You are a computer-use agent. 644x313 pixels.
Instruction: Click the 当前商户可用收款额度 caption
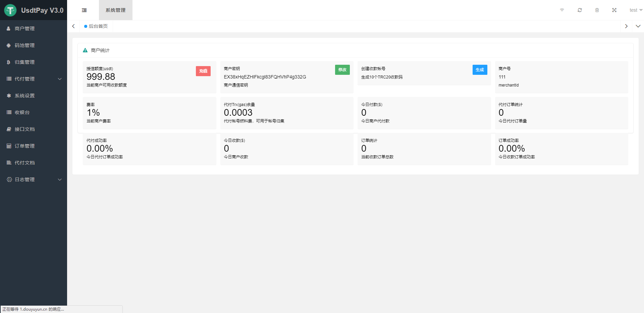tap(107, 85)
